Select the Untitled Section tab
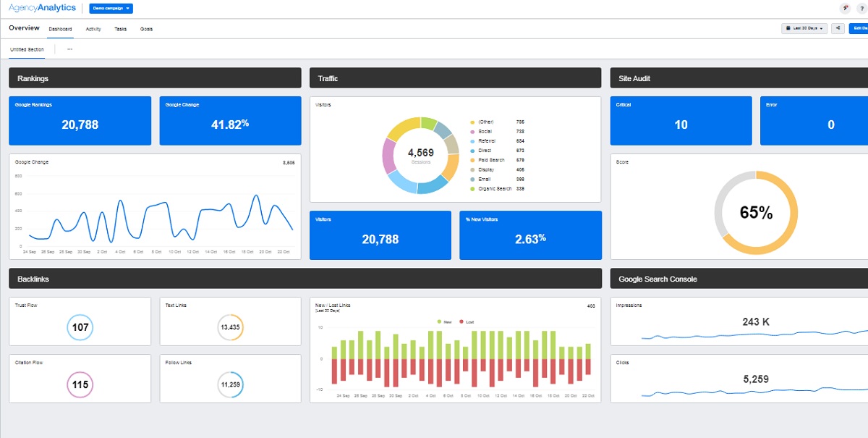This screenshot has width=868, height=438. pos(27,49)
